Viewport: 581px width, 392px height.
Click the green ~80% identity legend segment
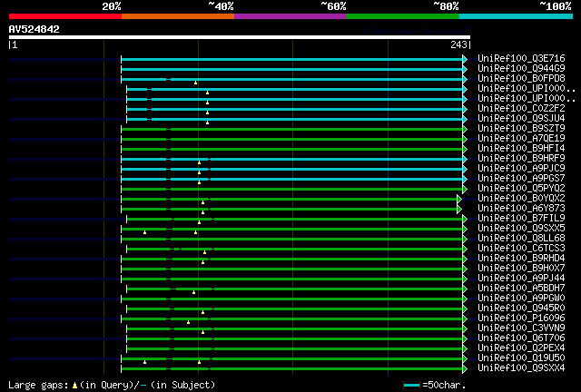point(403,16)
